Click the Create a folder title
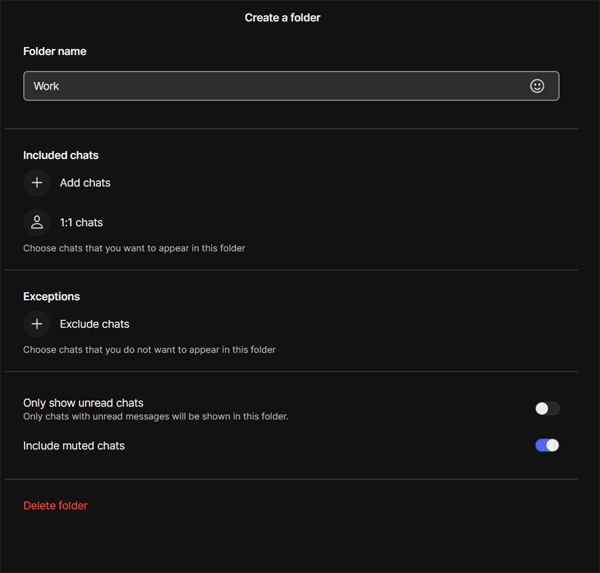The image size is (600, 573). click(x=282, y=18)
